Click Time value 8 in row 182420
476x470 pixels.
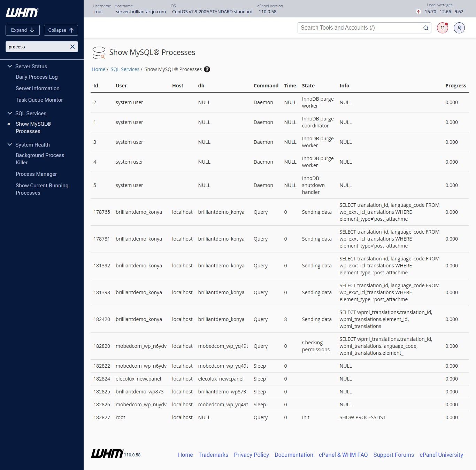[285, 319]
